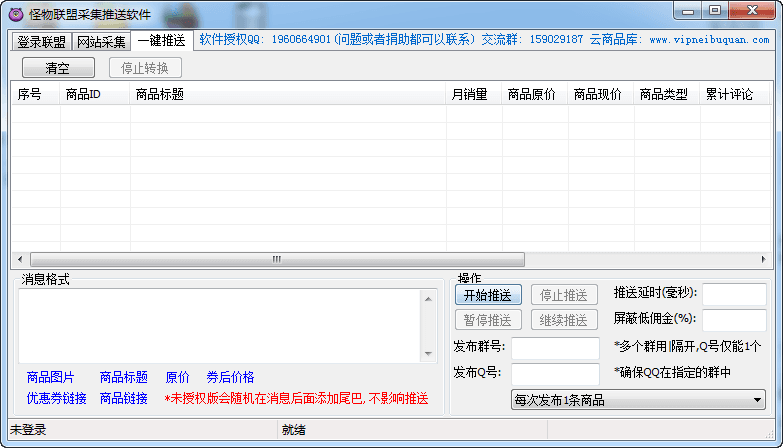
Task: Insert the 商品标题 placeholder link
Action: pyautogui.click(x=123, y=378)
